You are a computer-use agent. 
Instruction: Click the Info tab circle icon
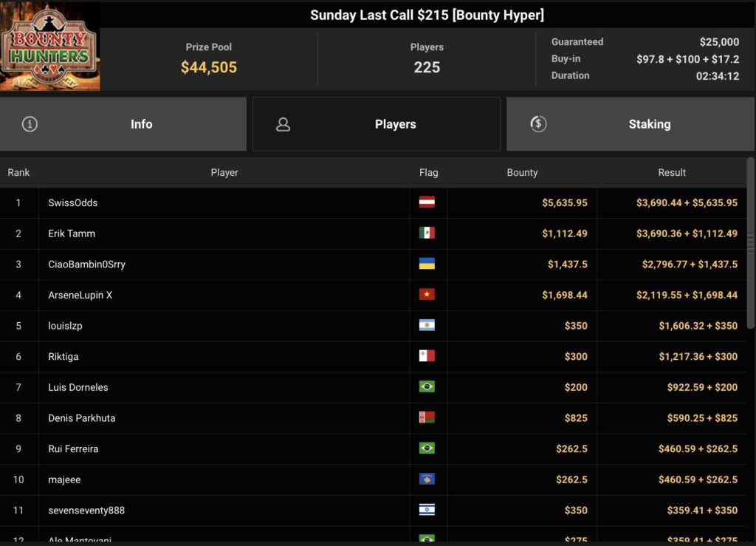pyautogui.click(x=30, y=124)
